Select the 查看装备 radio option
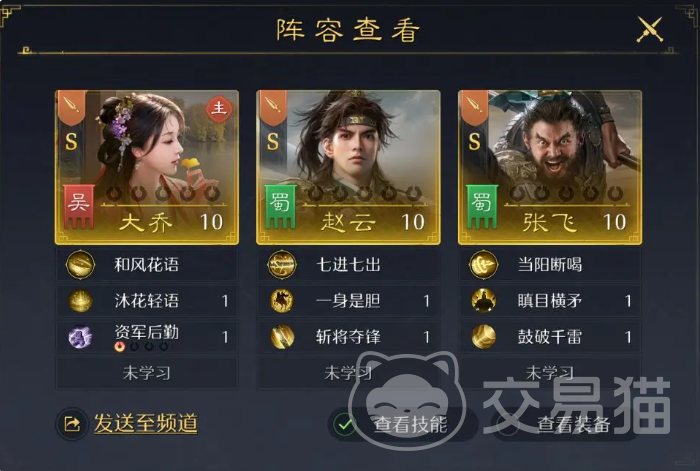 [507, 424]
